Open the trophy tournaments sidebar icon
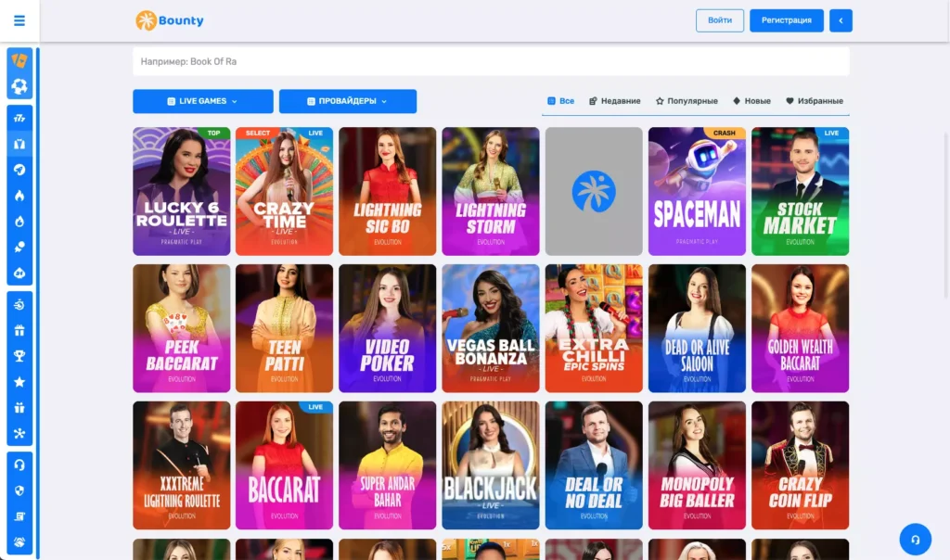This screenshot has width=950, height=560. (x=19, y=356)
